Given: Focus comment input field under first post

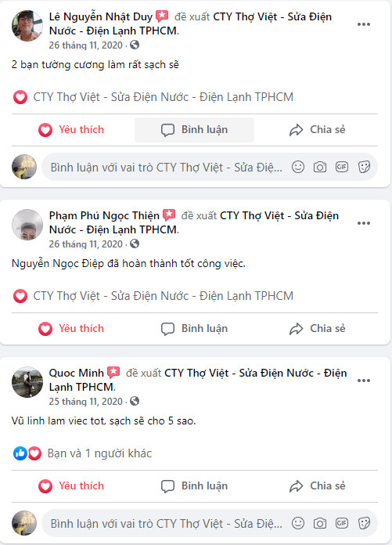Looking at the screenshot, I should coord(167,168).
